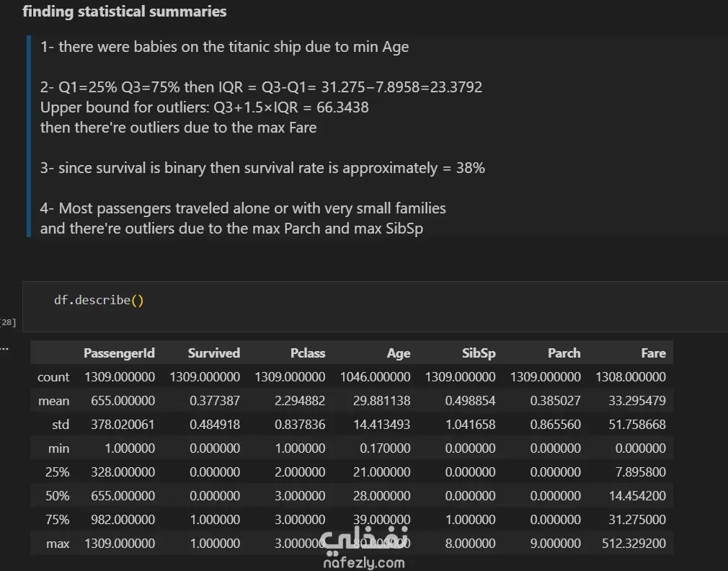This screenshot has width=728, height=571.
Task: Select the Pclass column header
Action: tap(308, 353)
